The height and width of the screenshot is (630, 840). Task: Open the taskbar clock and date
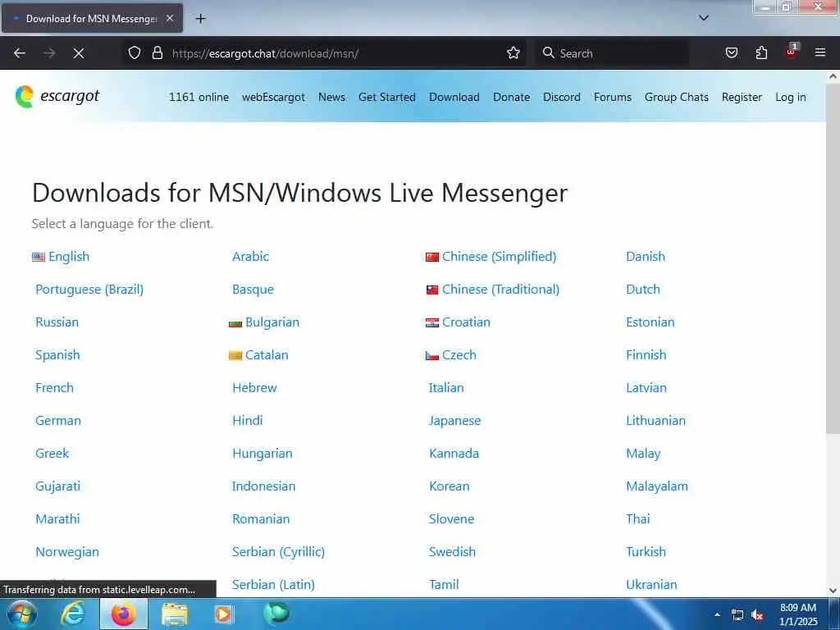(x=798, y=614)
